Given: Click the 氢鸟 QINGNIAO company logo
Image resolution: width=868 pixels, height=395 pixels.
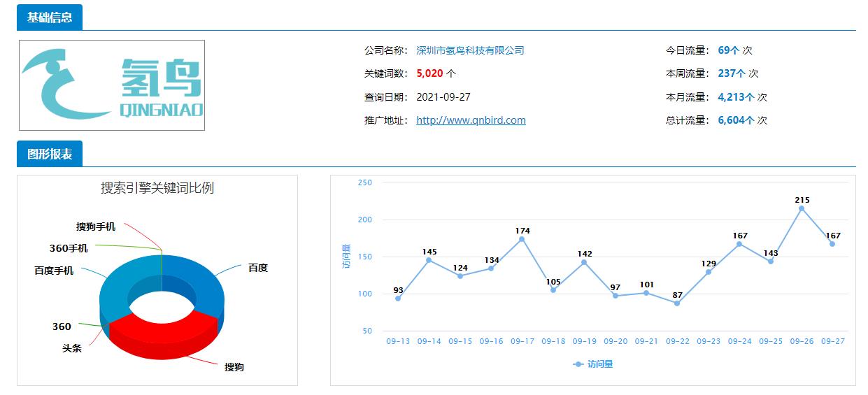Looking at the screenshot, I should click(112, 85).
